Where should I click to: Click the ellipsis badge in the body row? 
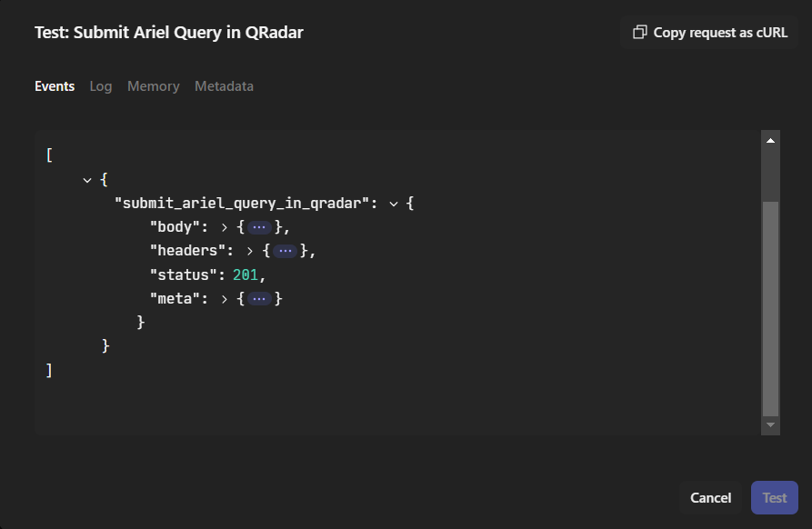click(259, 227)
